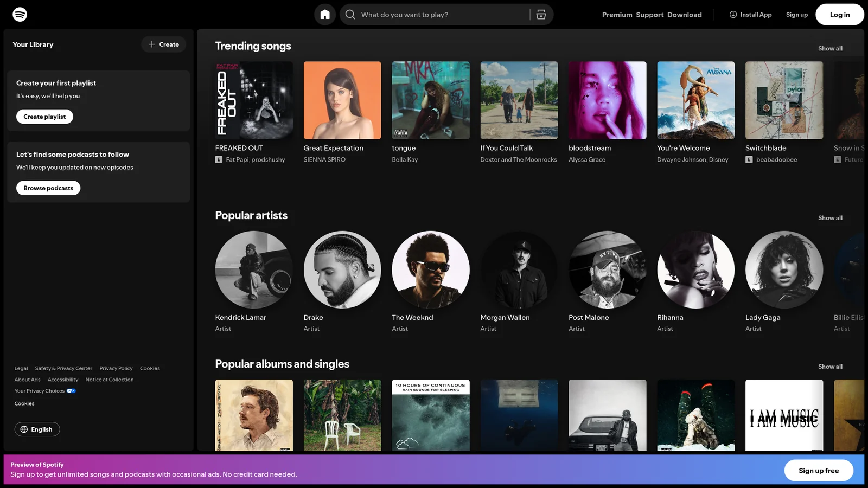Go to Home via house icon
The height and width of the screenshot is (488, 868).
[325, 15]
